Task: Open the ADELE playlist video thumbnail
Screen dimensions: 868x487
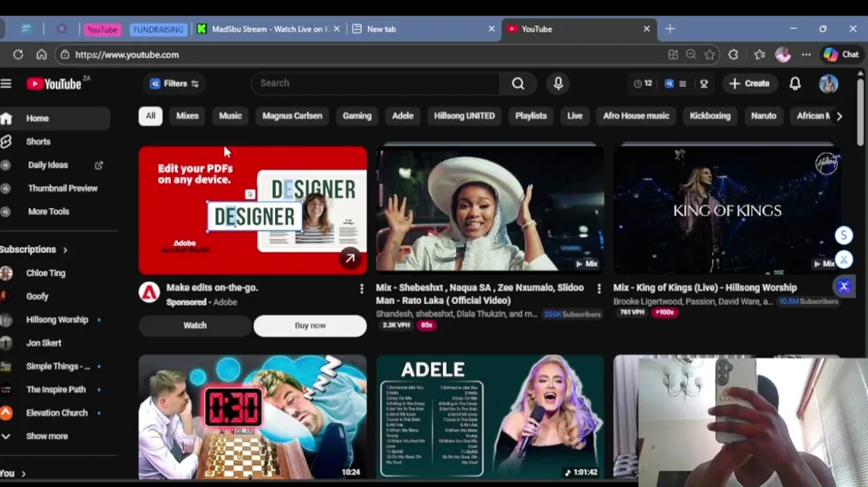Action: [490, 417]
